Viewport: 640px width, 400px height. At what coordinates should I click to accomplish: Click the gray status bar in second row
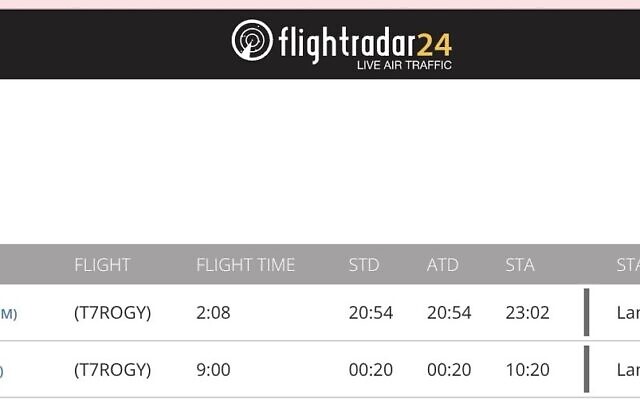587,369
